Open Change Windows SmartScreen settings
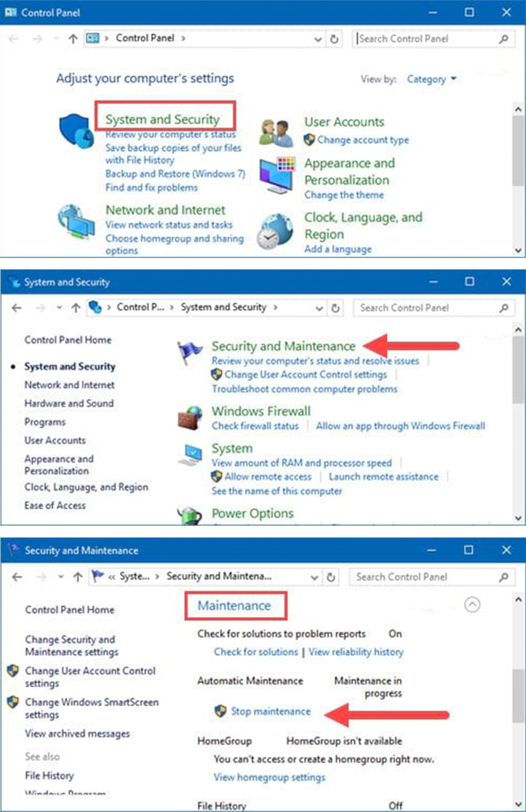The height and width of the screenshot is (812, 526). (x=91, y=708)
